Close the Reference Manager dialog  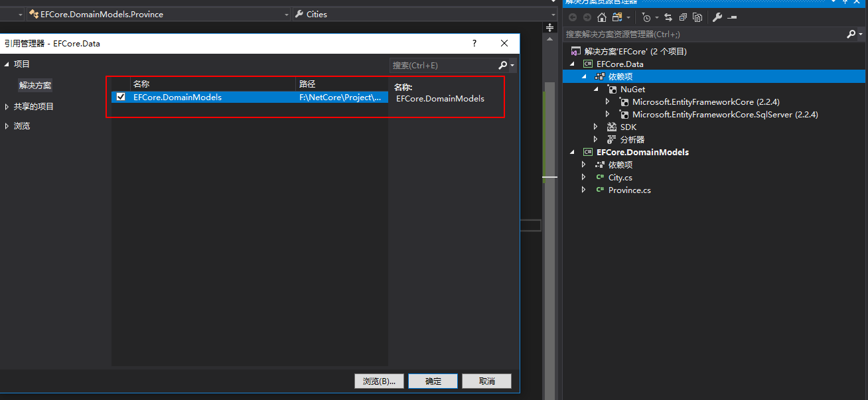[x=504, y=43]
